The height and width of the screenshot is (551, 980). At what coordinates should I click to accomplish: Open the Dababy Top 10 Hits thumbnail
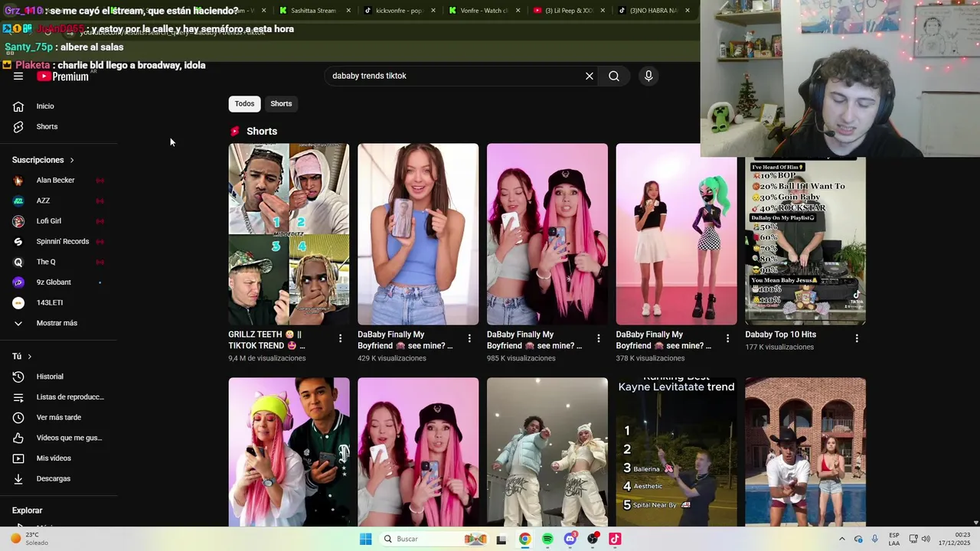point(805,241)
